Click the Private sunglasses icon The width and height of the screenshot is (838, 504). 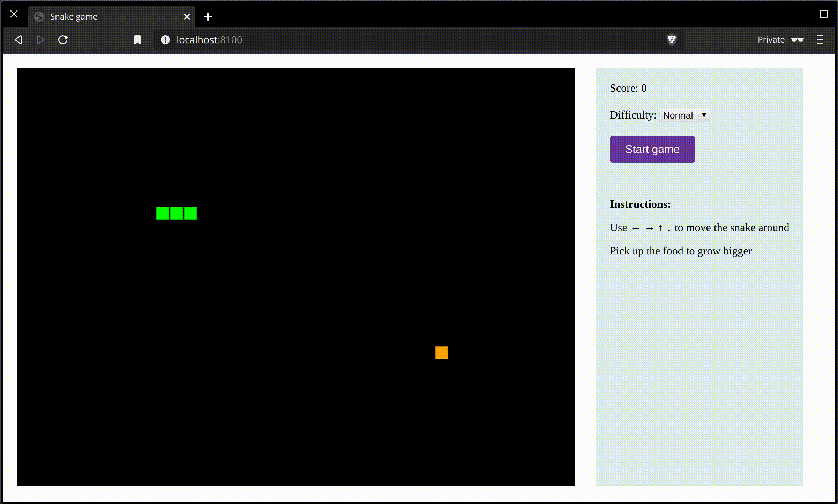[x=798, y=40]
